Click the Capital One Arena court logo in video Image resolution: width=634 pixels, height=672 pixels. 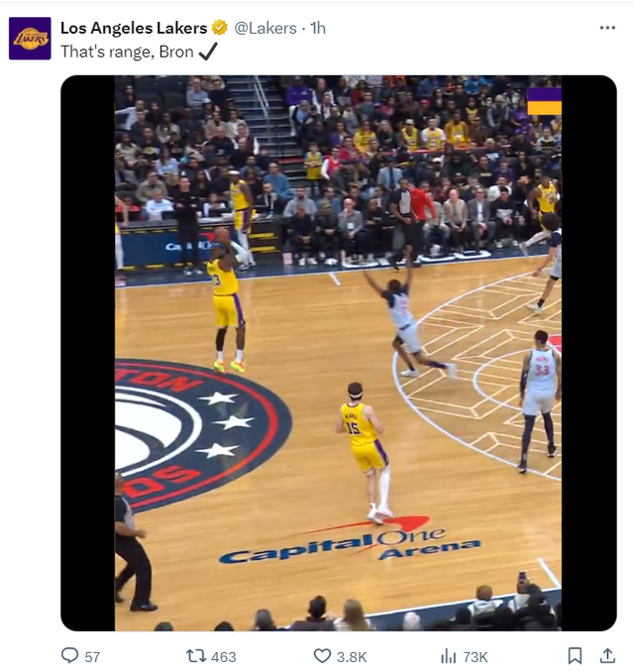pyautogui.click(x=351, y=541)
